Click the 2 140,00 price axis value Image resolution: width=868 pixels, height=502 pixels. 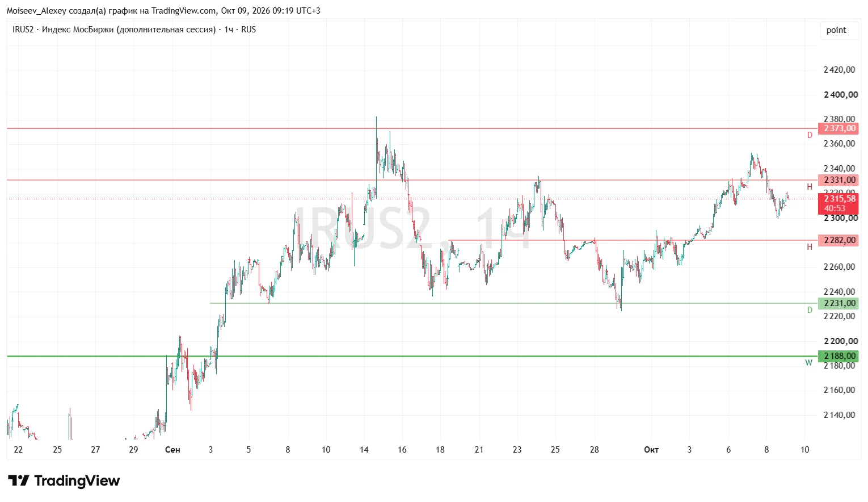click(x=839, y=415)
